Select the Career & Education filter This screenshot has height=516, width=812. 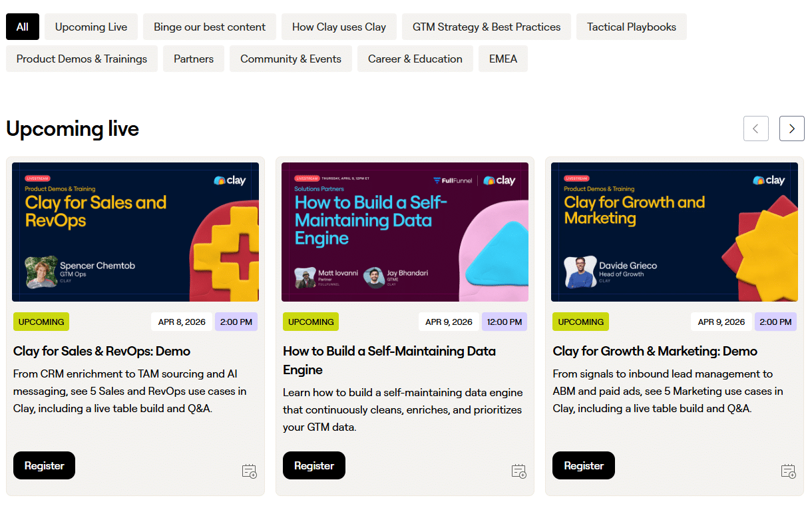[415, 59]
